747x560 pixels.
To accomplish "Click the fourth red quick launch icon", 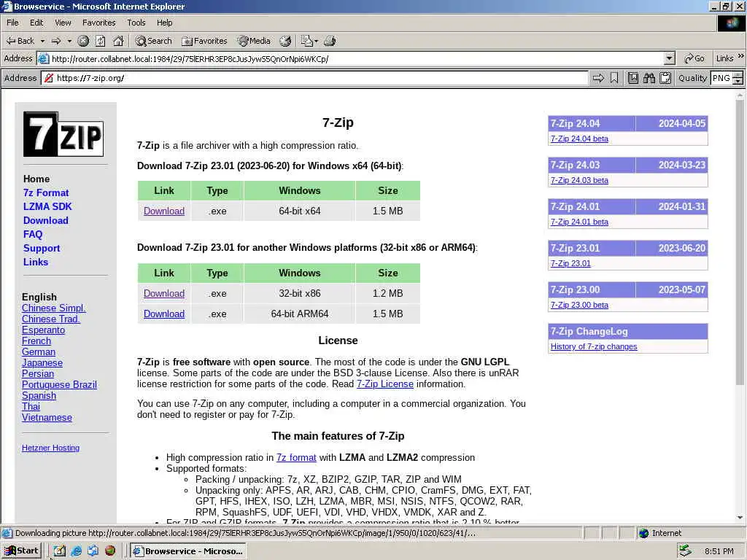I will 110,551.
